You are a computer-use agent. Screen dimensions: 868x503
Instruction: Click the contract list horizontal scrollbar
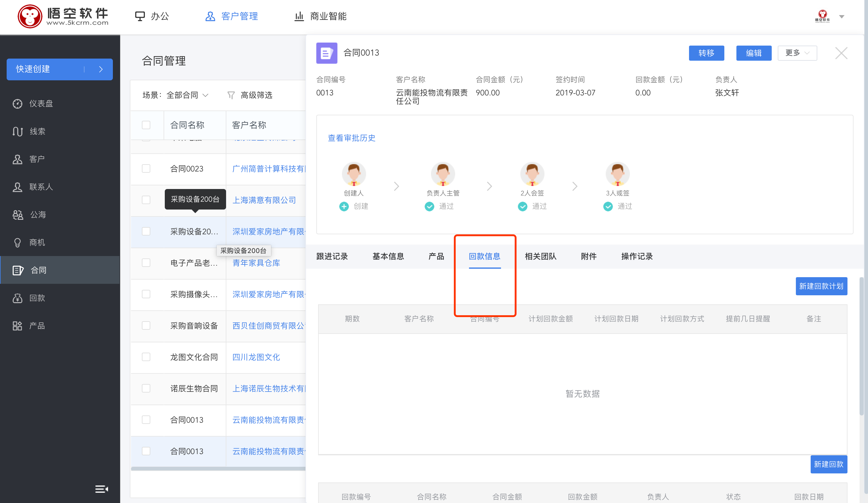tap(218, 469)
